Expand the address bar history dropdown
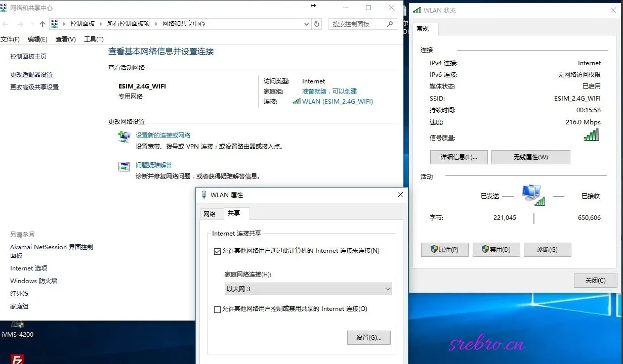 click(306, 24)
